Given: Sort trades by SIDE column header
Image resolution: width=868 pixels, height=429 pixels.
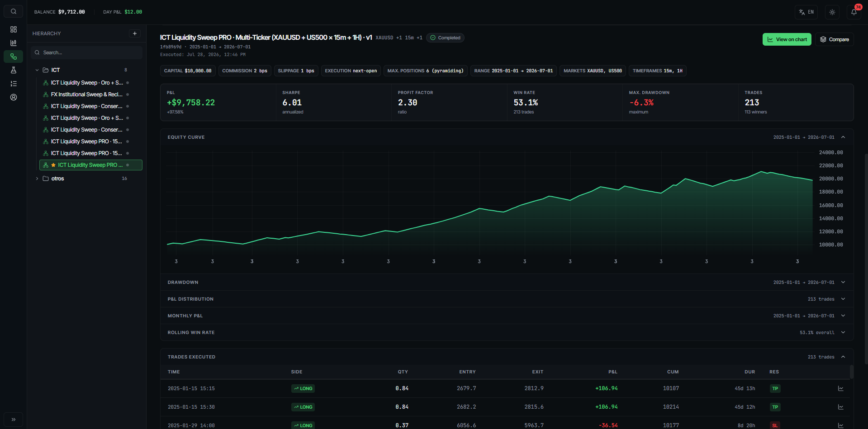Looking at the screenshot, I should 297,372.
